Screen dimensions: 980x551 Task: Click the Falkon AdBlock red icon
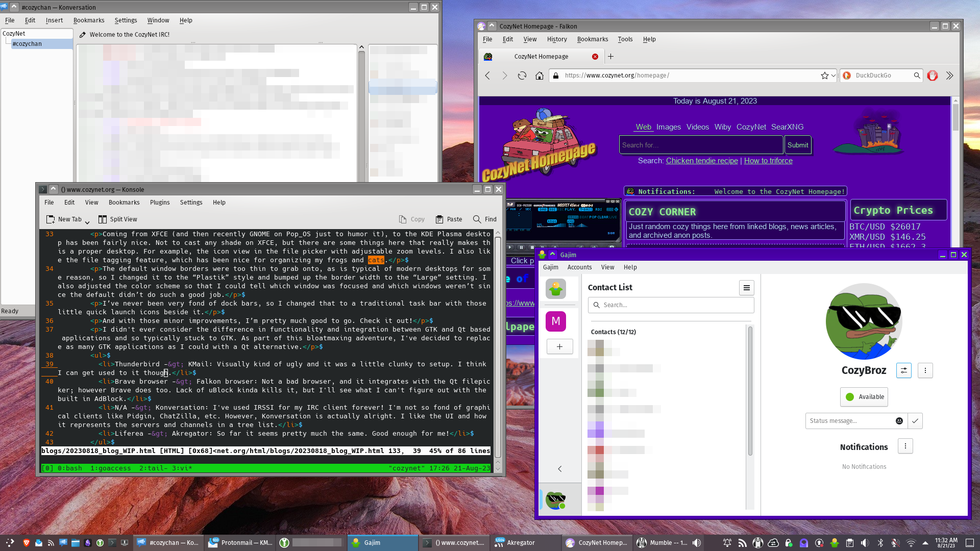point(933,76)
